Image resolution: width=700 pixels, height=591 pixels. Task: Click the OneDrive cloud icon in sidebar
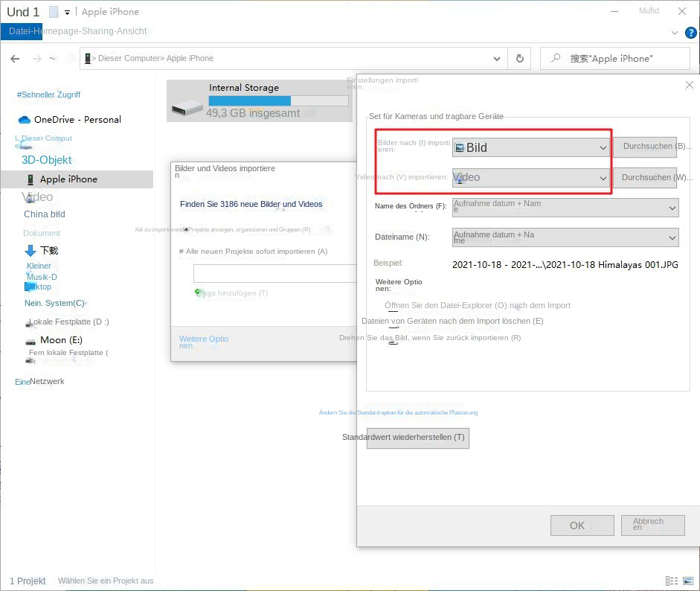coord(24,120)
